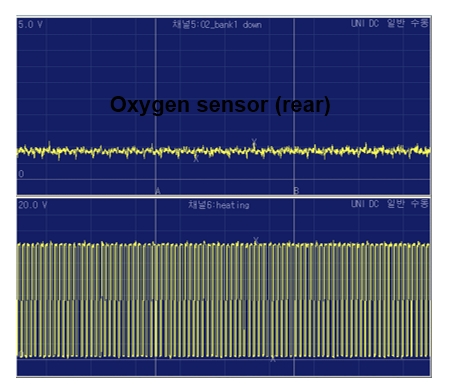
Task: Click zero level marker in upper panel
Action: point(21,174)
